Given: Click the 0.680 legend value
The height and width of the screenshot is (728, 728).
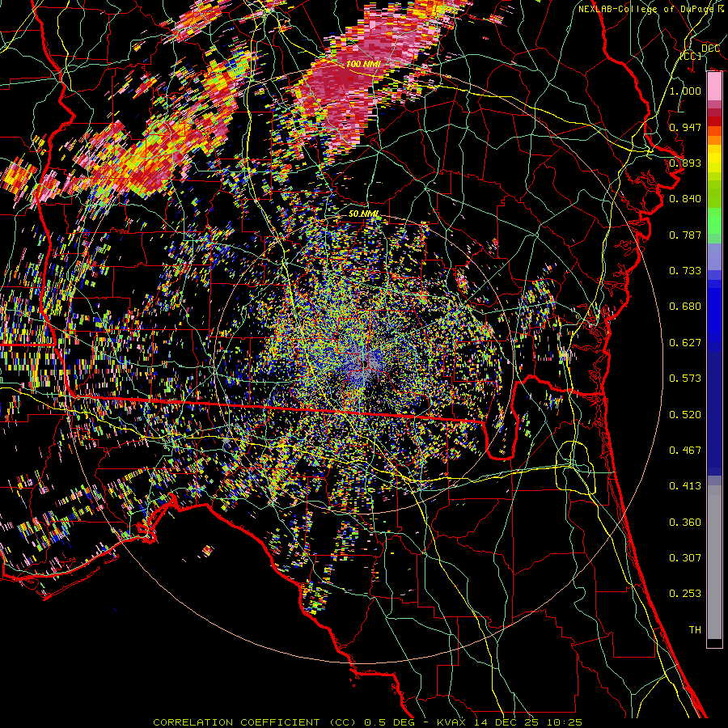Looking at the screenshot, I should [x=685, y=307].
